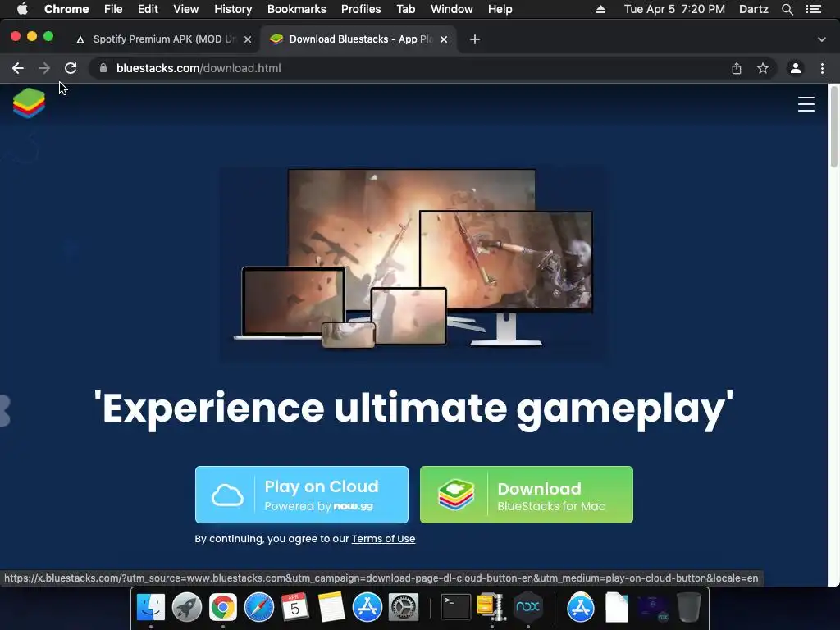840x630 pixels.
Task: Open App Store icon right of Nox
Action: pyautogui.click(x=580, y=607)
